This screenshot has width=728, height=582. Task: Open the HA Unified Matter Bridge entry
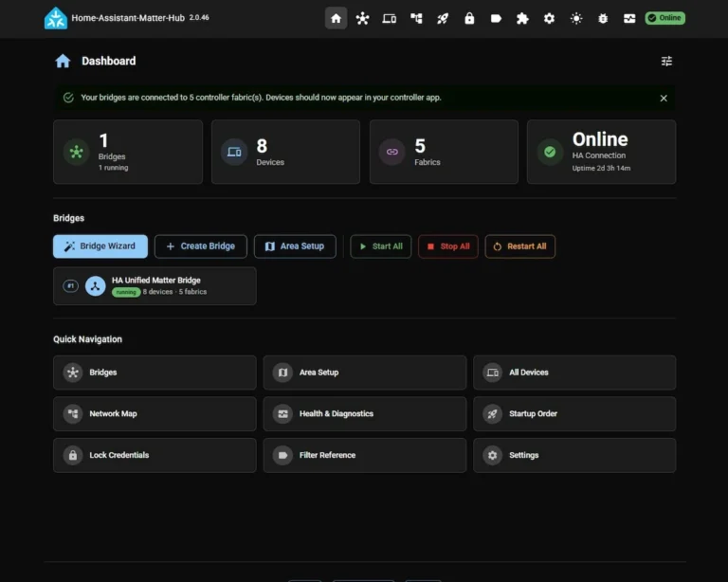point(155,286)
